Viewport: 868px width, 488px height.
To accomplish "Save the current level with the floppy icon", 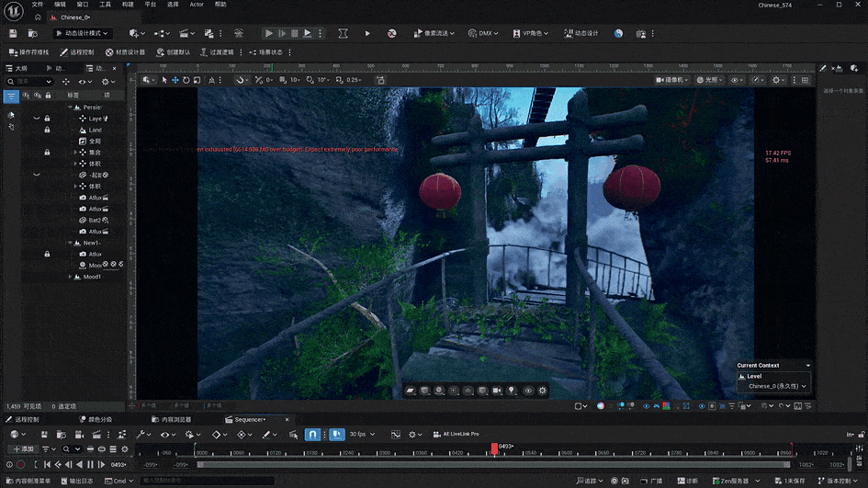I will [x=13, y=33].
